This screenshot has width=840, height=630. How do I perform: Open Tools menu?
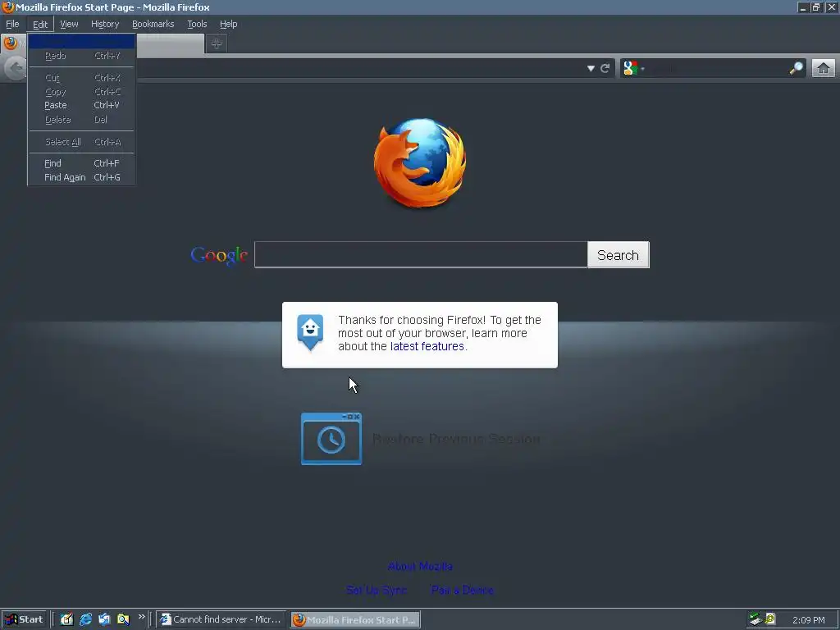click(197, 24)
